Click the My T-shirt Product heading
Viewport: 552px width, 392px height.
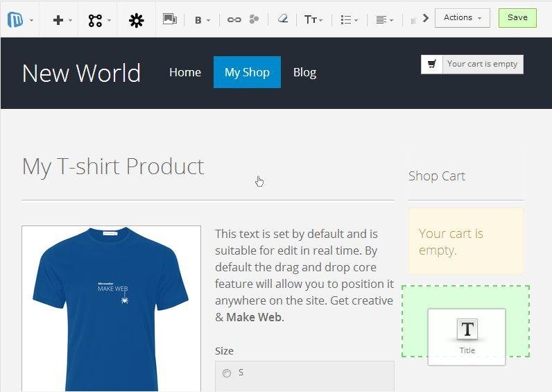(x=113, y=167)
